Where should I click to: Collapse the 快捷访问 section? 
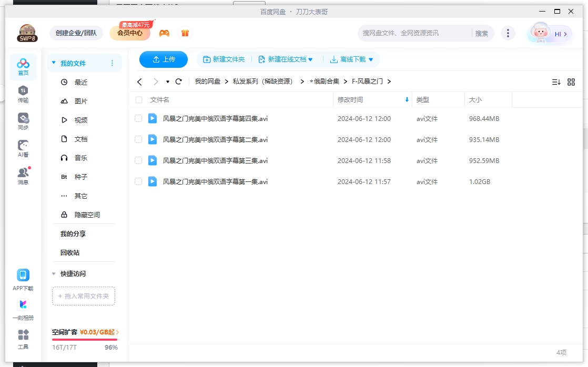pos(53,273)
